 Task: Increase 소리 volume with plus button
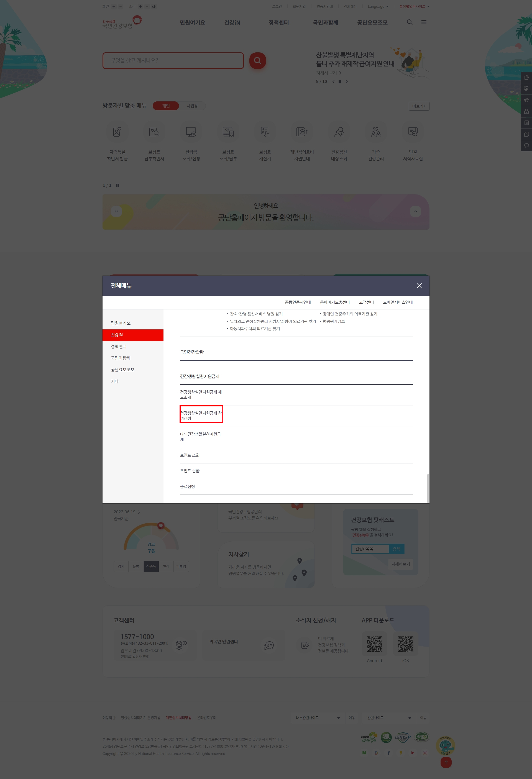pos(140,6)
